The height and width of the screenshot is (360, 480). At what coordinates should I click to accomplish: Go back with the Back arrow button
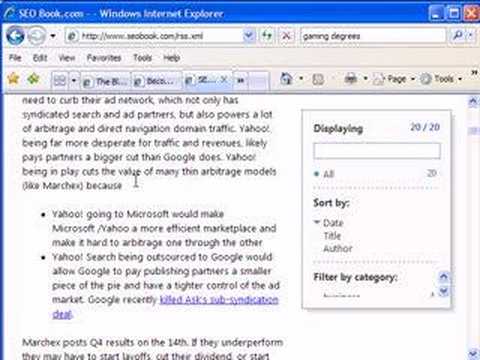(15, 36)
